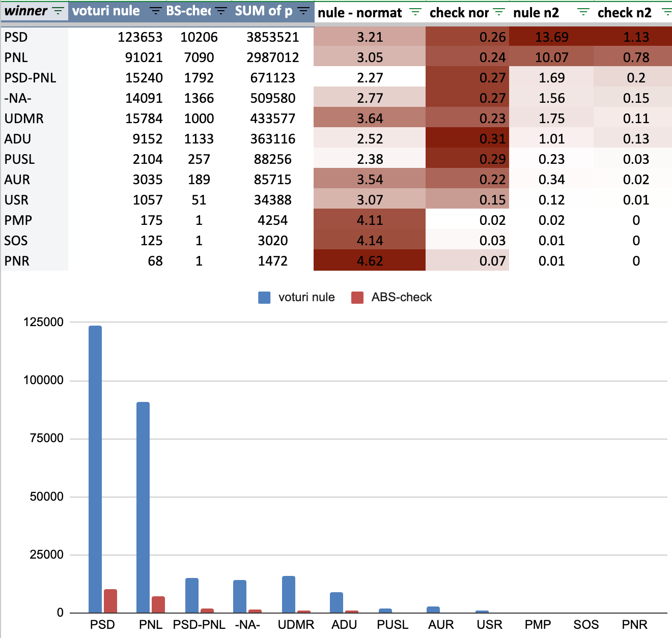Click cell with value 3853521

(273, 37)
